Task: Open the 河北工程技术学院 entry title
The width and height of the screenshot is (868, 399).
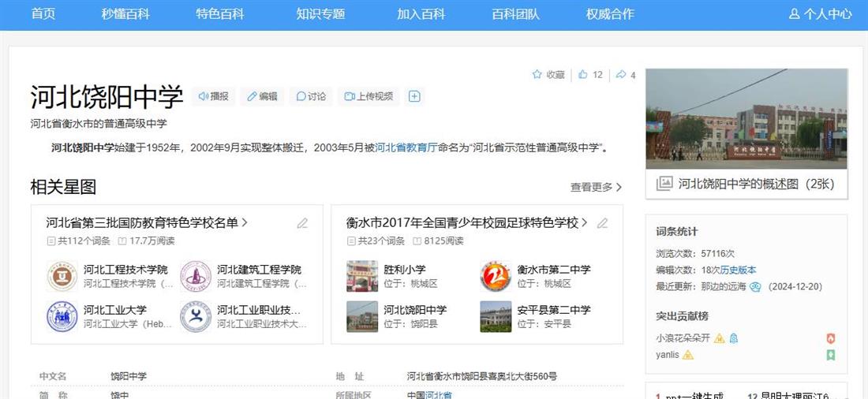Action: 125,270
